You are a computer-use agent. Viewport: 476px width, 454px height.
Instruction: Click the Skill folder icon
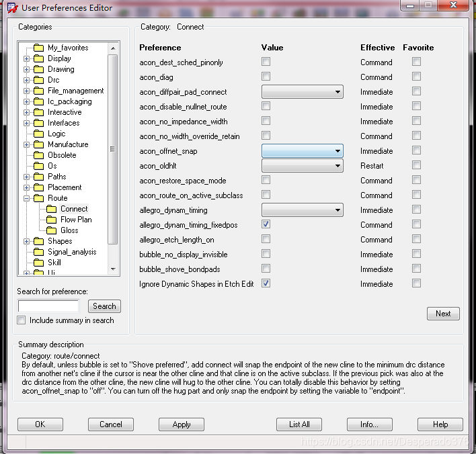[38, 263]
